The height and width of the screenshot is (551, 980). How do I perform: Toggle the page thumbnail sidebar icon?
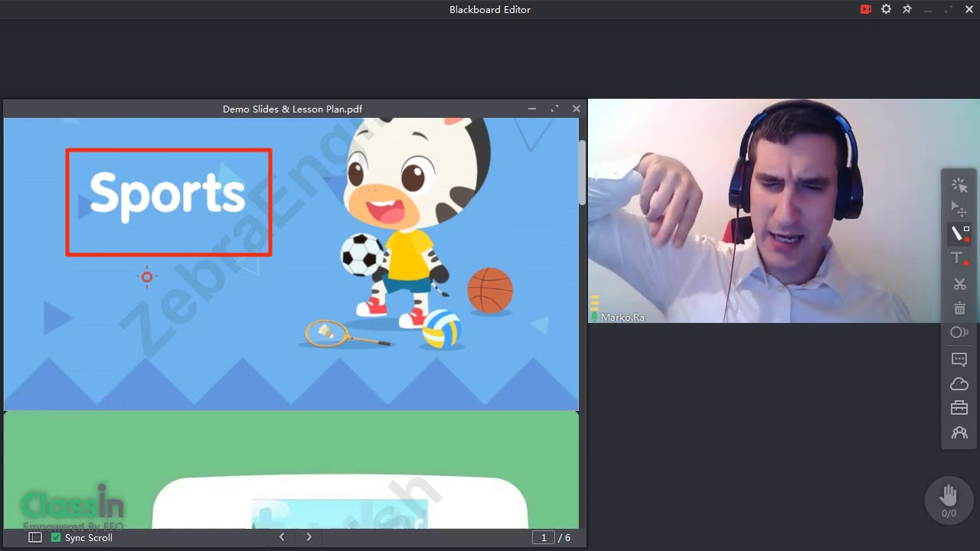pos(35,538)
